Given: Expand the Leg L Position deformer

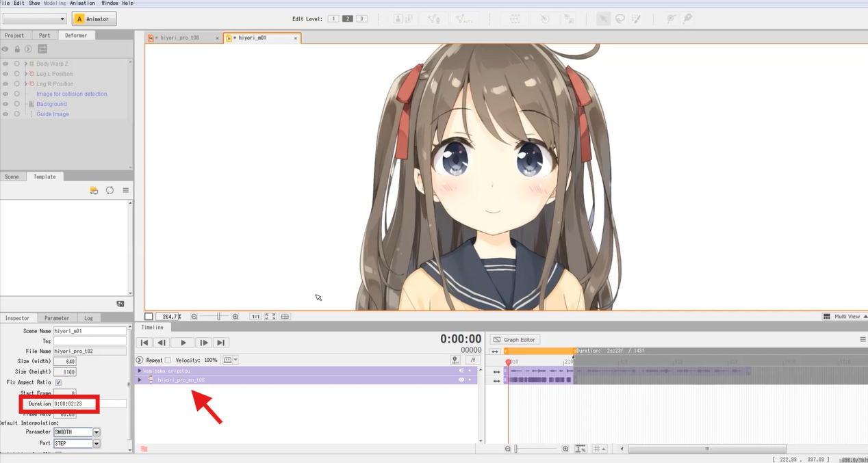Looking at the screenshot, I should 25,74.
